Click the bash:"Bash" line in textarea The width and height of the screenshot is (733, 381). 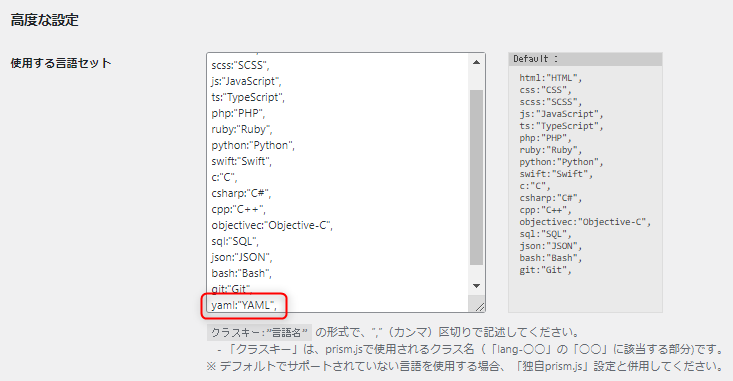click(x=241, y=273)
